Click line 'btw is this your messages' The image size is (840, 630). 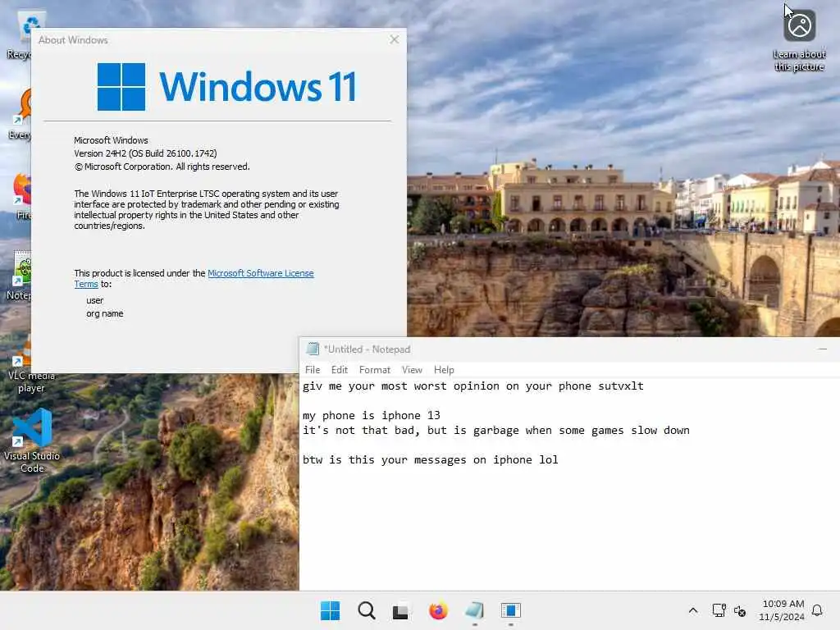(430, 459)
